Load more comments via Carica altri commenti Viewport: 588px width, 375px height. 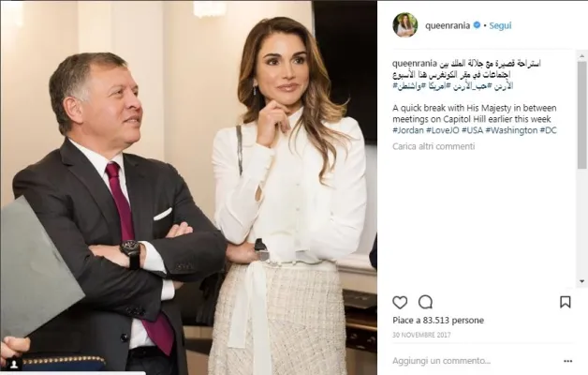point(434,146)
